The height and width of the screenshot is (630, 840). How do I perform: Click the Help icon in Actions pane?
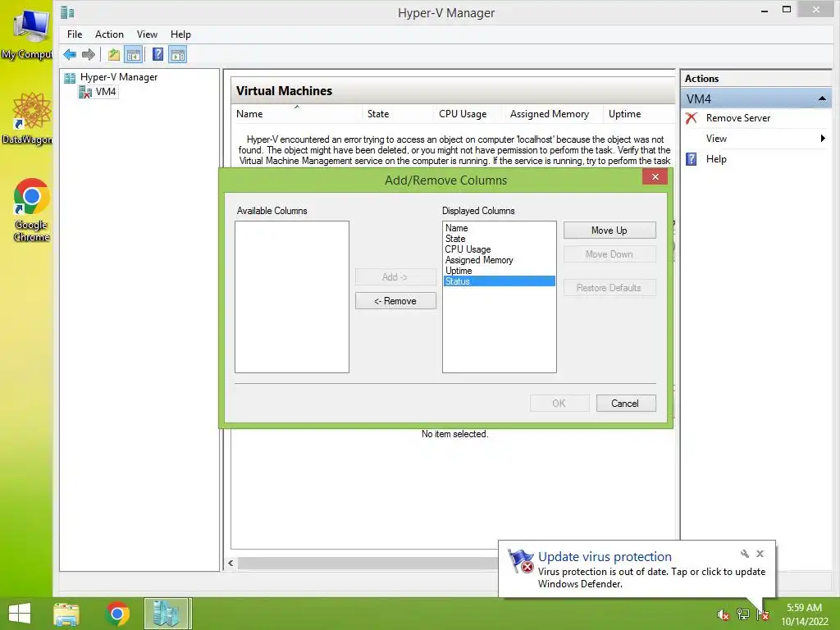tap(692, 159)
